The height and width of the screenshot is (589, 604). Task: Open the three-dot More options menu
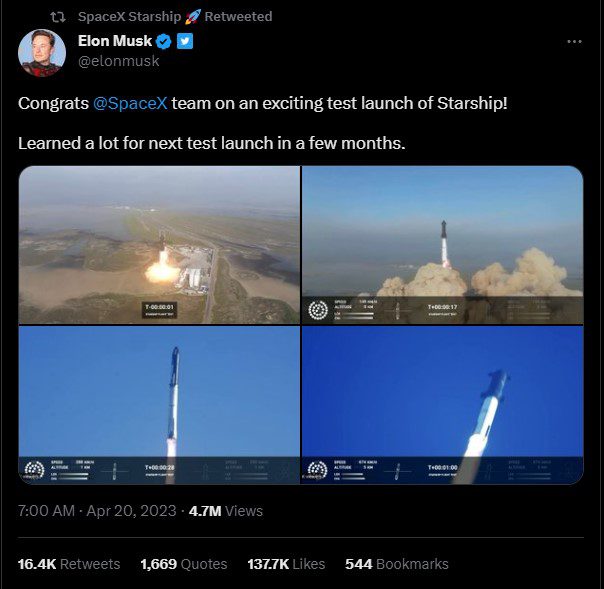(x=574, y=41)
